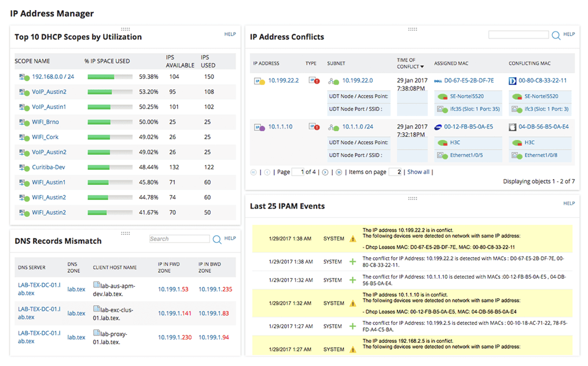Select the VoIP_Austin1 scope link
Image resolution: width=588 pixels, height=366 pixels.
tap(49, 107)
